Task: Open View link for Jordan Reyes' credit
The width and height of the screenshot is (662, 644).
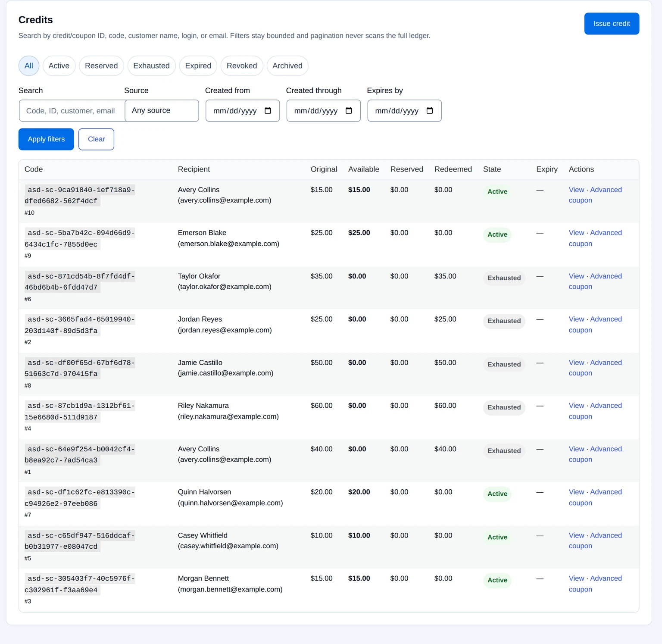Action: point(576,319)
